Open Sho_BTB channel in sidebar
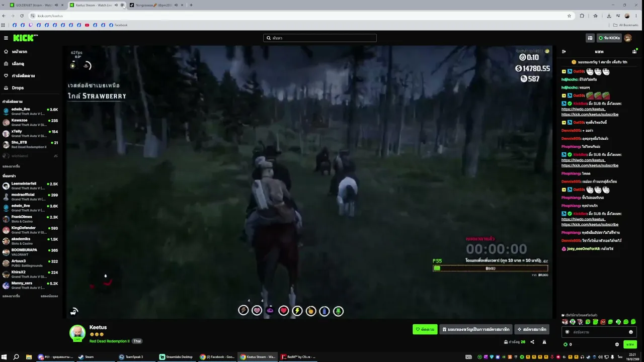Viewport: 644px width, 362px height. click(x=30, y=144)
